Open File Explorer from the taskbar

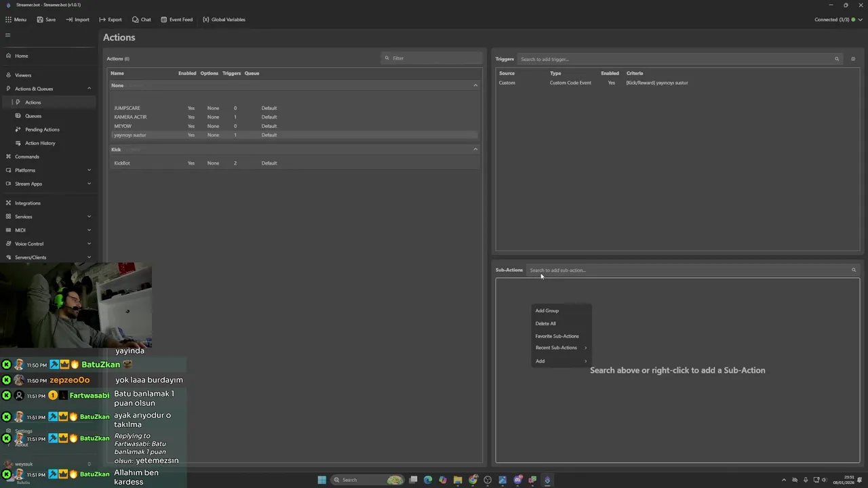458,480
